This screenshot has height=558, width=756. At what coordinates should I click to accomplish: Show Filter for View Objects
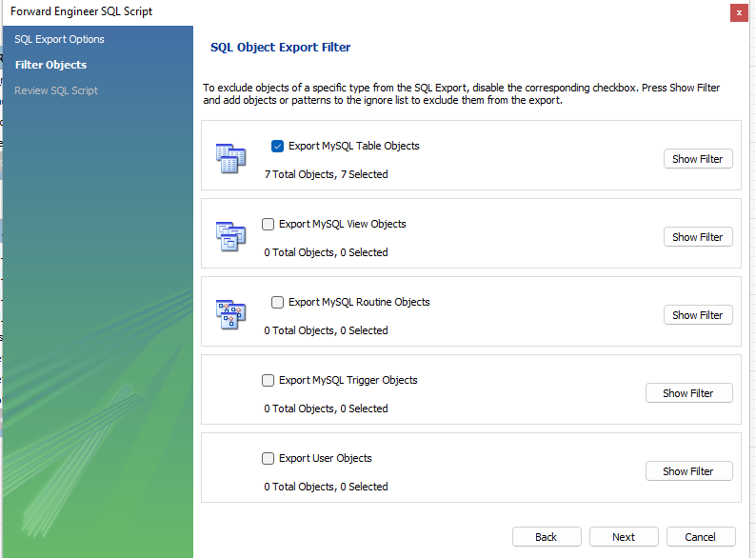tap(698, 237)
